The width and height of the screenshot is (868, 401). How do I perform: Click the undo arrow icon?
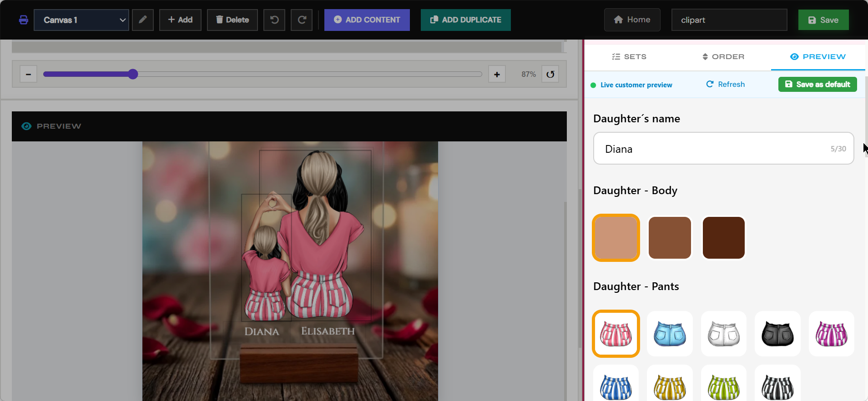point(274,20)
